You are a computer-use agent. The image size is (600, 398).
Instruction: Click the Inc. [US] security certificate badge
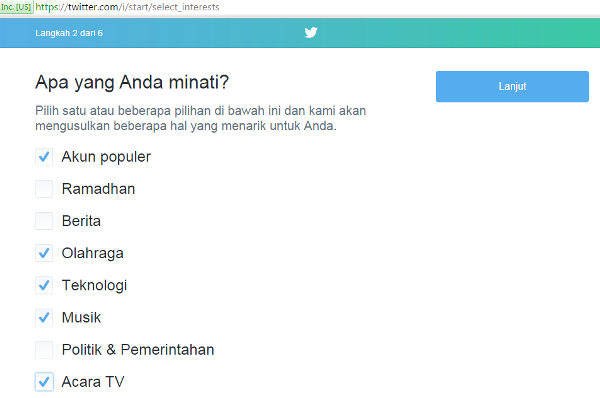[16, 7]
